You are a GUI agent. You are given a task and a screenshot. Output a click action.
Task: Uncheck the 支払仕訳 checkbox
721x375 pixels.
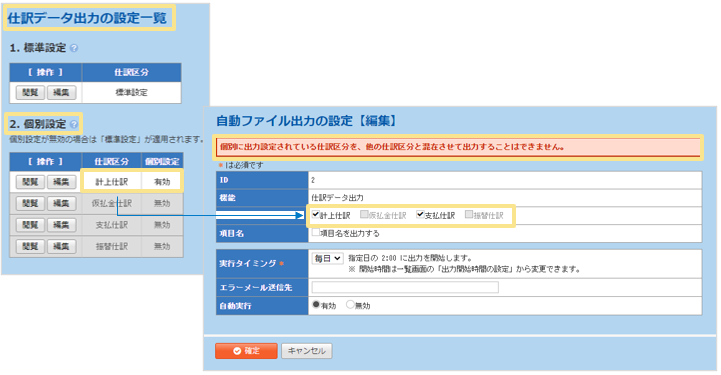point(420,214)
